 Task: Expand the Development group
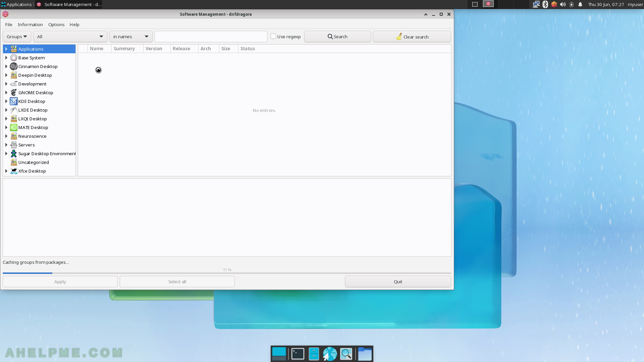(x=6, y=84)
